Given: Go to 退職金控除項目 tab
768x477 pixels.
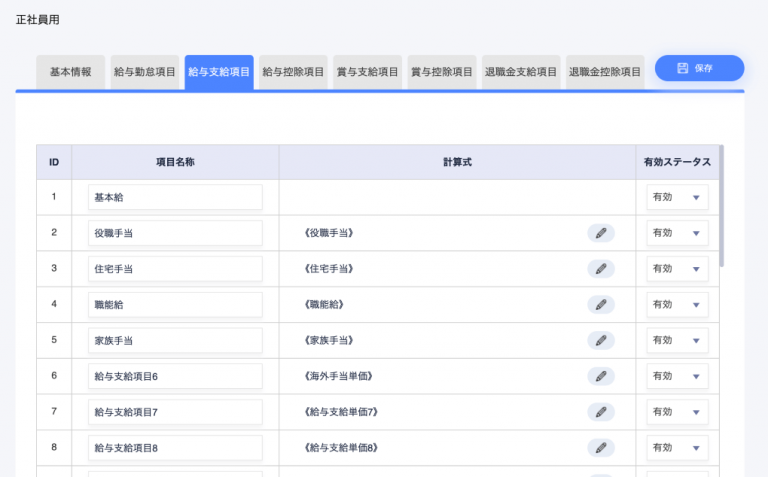Looking at the screenshot, I should 605,72.
